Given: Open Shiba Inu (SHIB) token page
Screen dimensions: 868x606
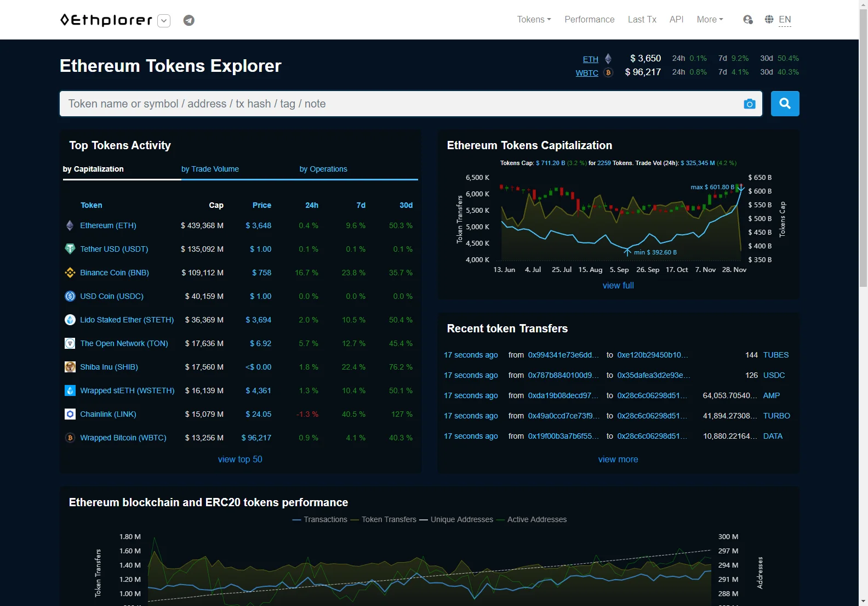Looking at the screenshot, I should (109, 367).
